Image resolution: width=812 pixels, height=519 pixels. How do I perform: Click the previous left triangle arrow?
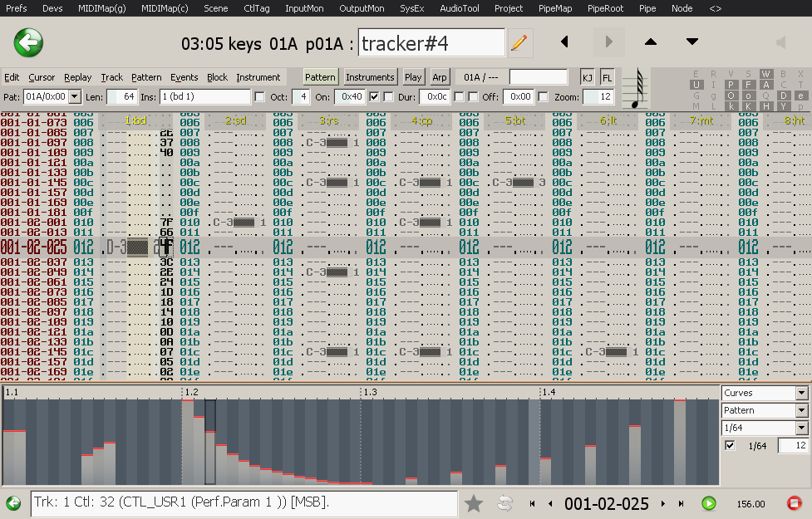click(565, 42)
